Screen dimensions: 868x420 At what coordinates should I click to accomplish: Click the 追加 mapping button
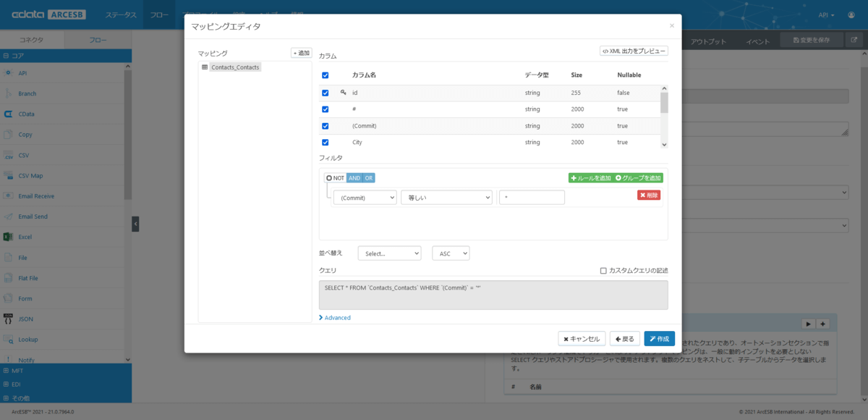[x=302, y=53]
